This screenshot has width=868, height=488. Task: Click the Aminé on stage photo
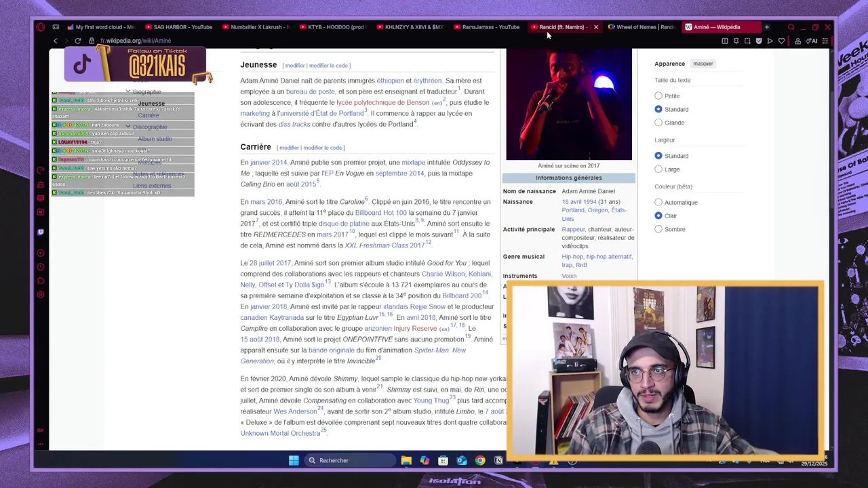tap(569, 104)
